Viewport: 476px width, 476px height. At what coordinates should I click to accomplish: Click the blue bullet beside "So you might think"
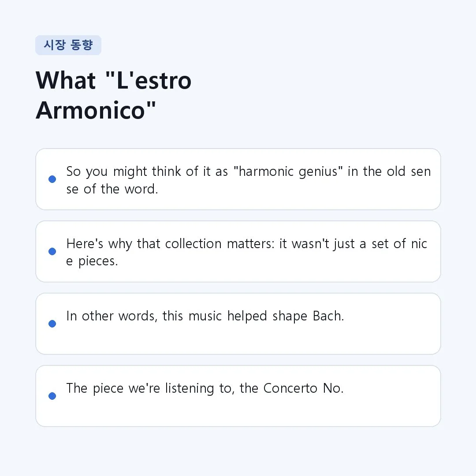tap(52, 179)
